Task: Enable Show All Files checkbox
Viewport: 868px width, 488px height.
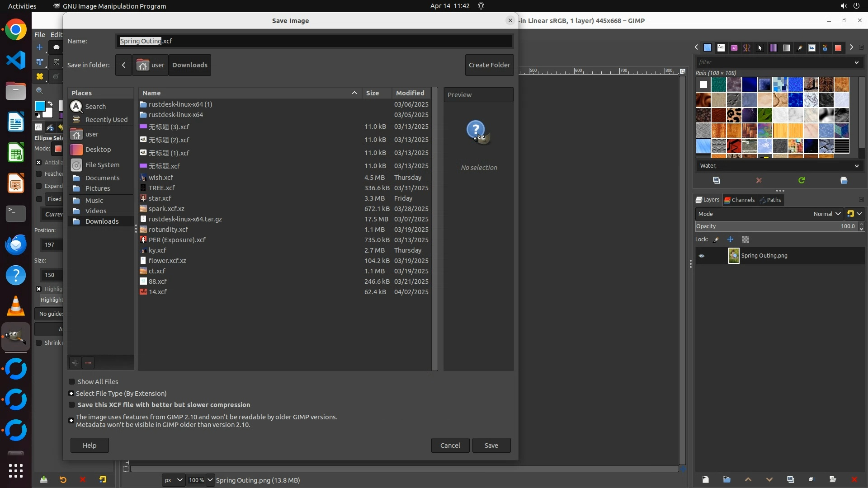Action: [x=71, y=382]
